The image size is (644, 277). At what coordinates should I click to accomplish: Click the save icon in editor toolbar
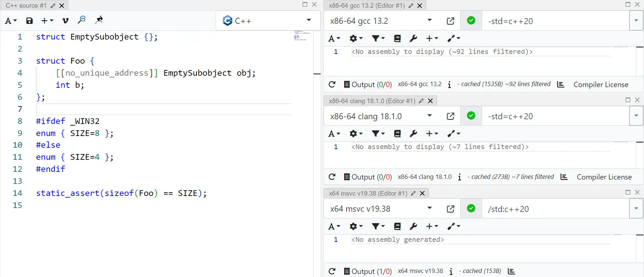click(30, 21)
